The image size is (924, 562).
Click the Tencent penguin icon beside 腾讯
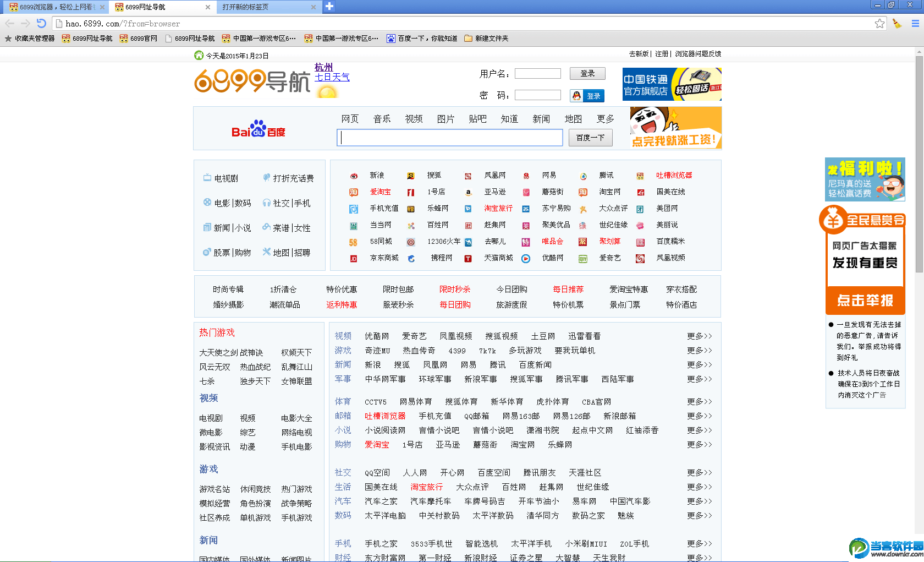(583, 176)
